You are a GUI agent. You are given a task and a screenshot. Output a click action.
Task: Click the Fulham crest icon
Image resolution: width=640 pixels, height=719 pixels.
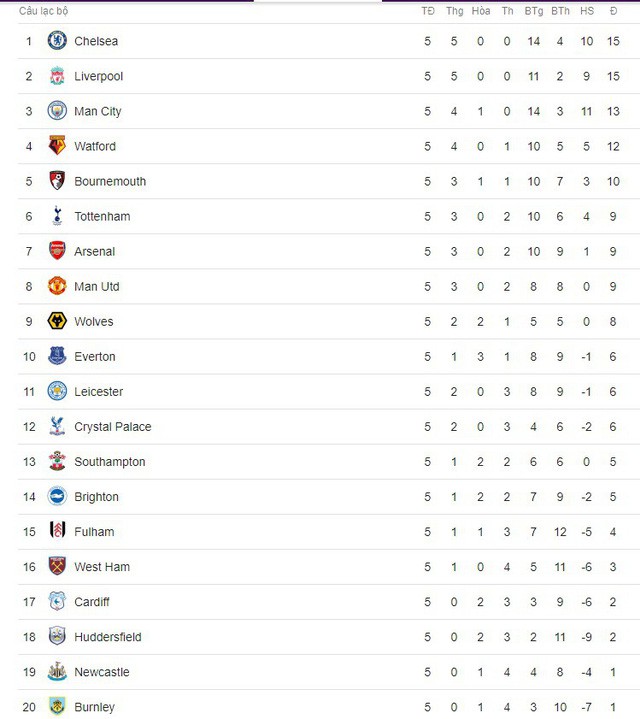pyautogui.click(x=57, y=531)
